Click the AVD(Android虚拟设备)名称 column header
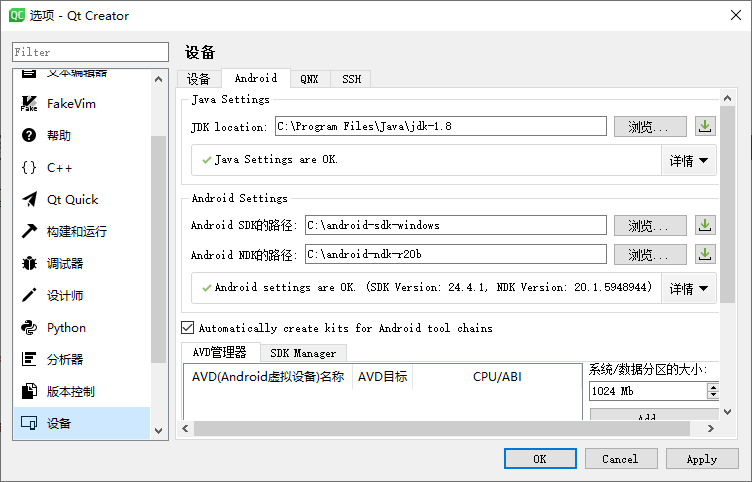Image resolution: width=752 pixels, height=482 pixels. [x=268, y=376]
